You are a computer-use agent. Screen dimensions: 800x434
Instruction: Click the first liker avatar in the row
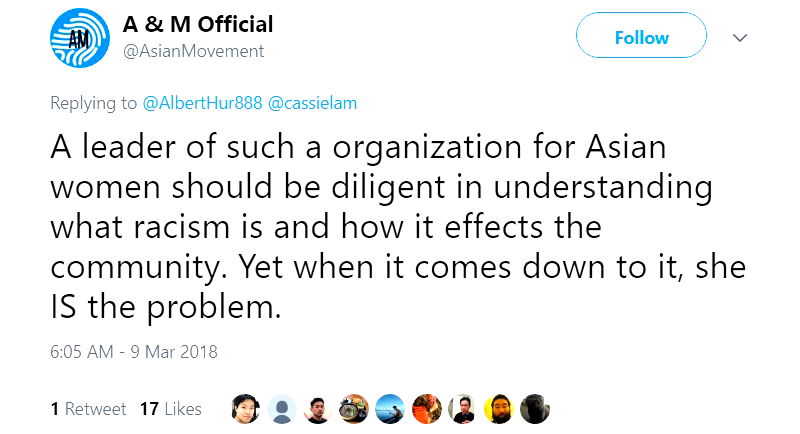[x=246, y=408]
